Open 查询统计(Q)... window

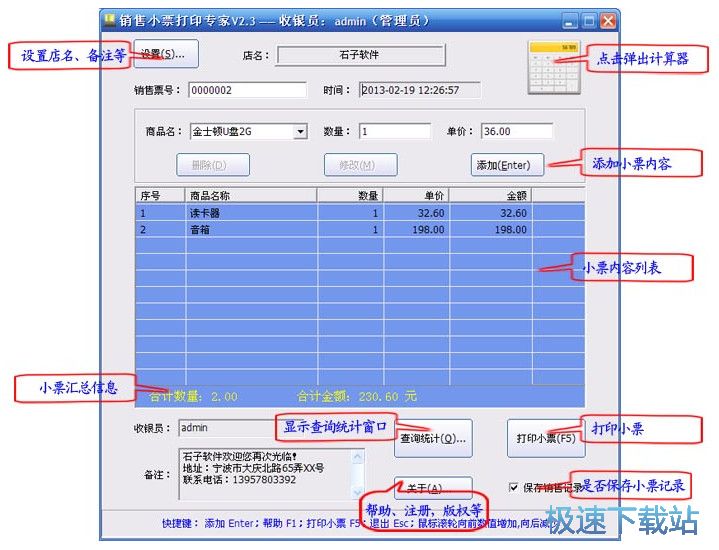pos(433,439)
